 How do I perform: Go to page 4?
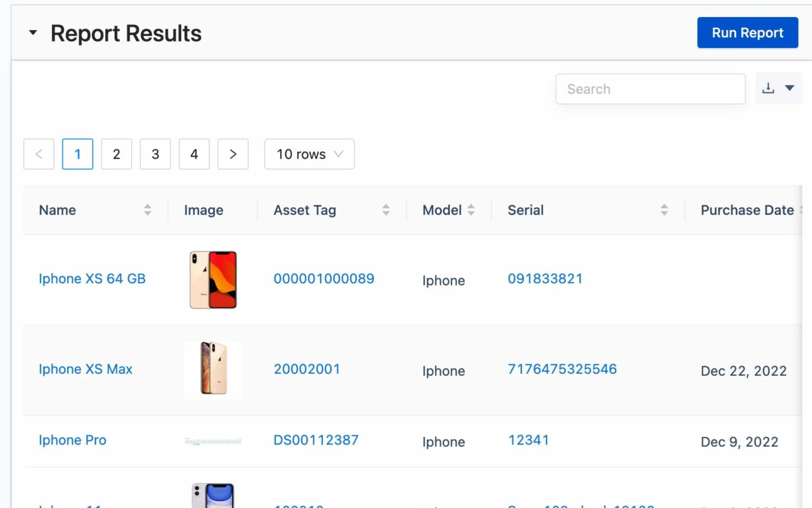click(x=194, y=154)
